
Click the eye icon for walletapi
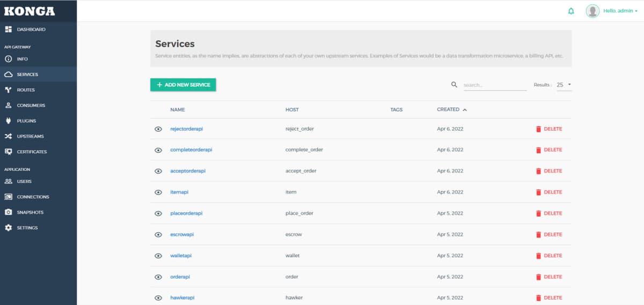pos(158,256)
